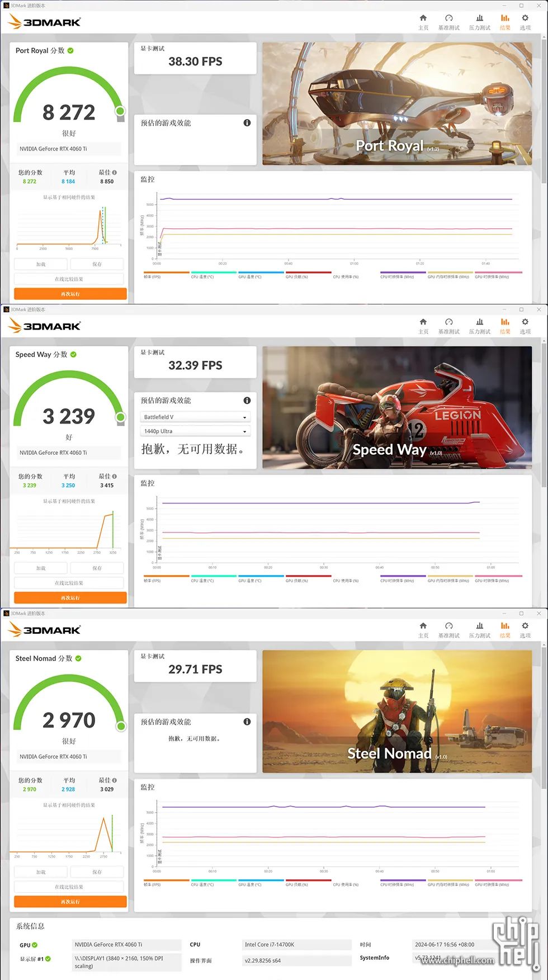
Task: Click info icon of 预估的游戏效能 in Speed Way window
Action: (x=247, y=401)
